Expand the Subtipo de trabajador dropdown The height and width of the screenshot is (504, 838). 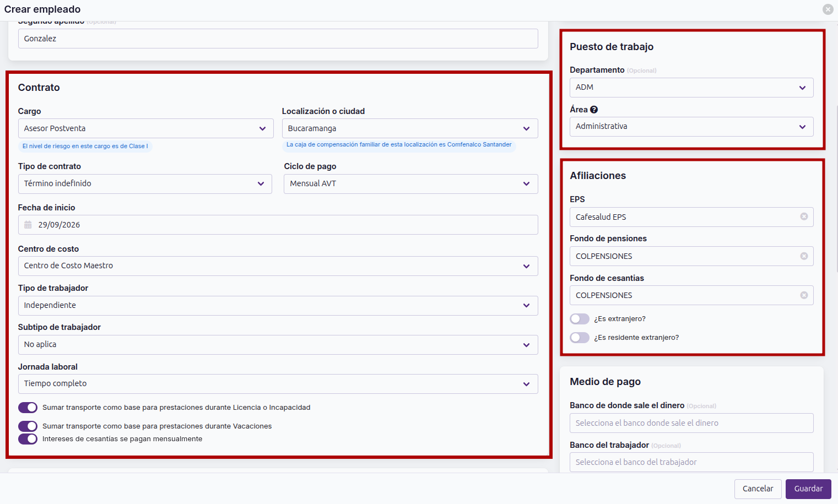[278, 345]
